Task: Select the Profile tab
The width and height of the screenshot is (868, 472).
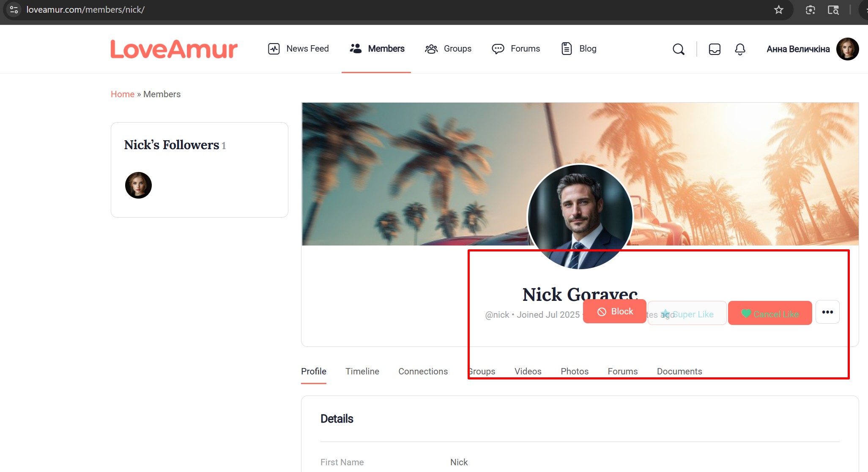Action: pyautogui.click(x=314, y=371)
